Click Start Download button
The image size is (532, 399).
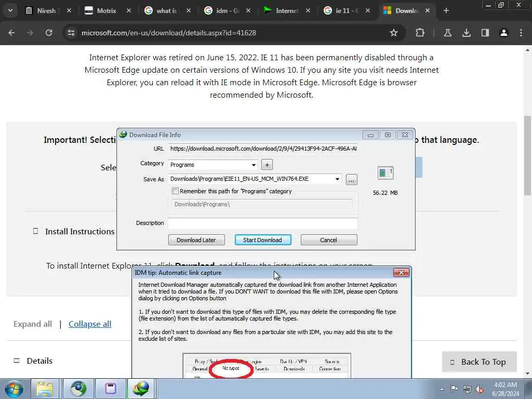tap(263, 240)
